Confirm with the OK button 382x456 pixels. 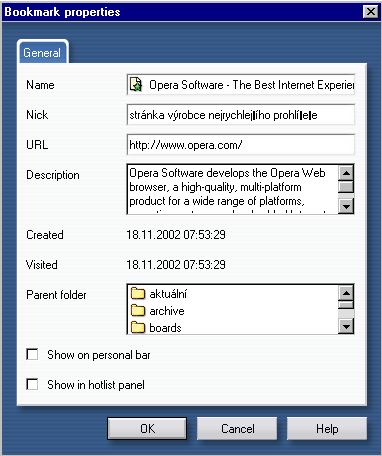click(x=147, y=428)
